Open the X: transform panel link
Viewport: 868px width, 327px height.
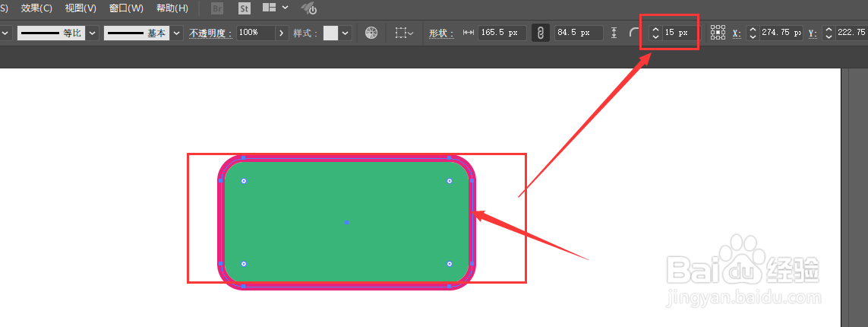737,33
